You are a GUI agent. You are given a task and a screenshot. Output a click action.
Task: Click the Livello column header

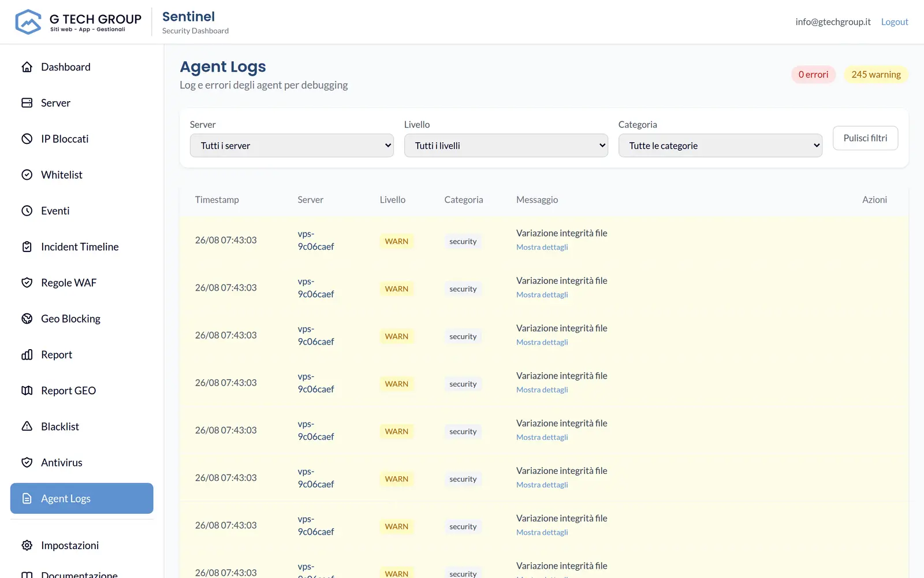pos(393,199)
